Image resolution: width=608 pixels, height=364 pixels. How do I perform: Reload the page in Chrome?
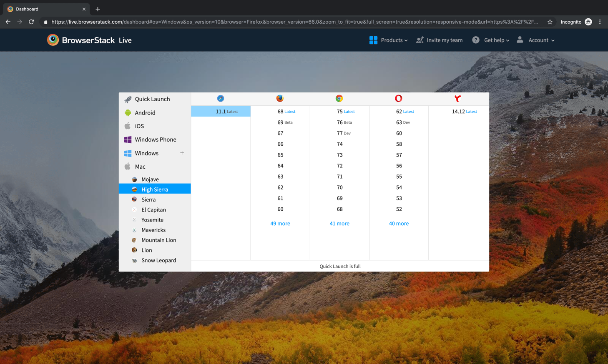(x=31, y=22)
